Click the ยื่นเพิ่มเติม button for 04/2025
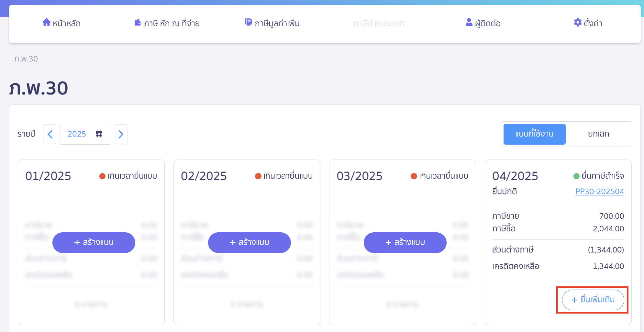This screenshot has width=644, height=332. coord(593,300)
